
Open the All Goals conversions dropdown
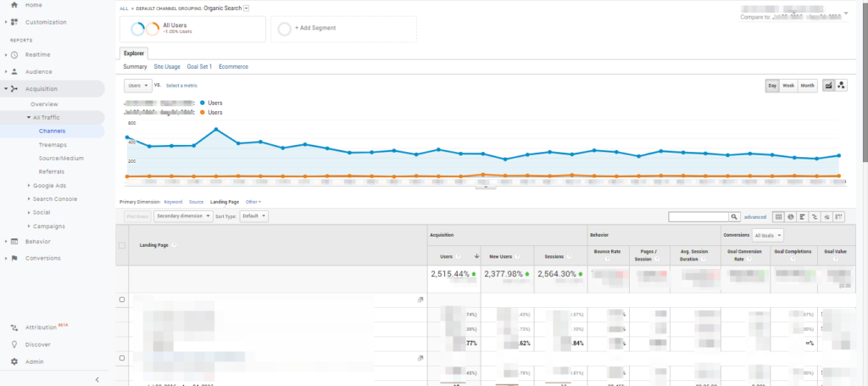(768, 235)
